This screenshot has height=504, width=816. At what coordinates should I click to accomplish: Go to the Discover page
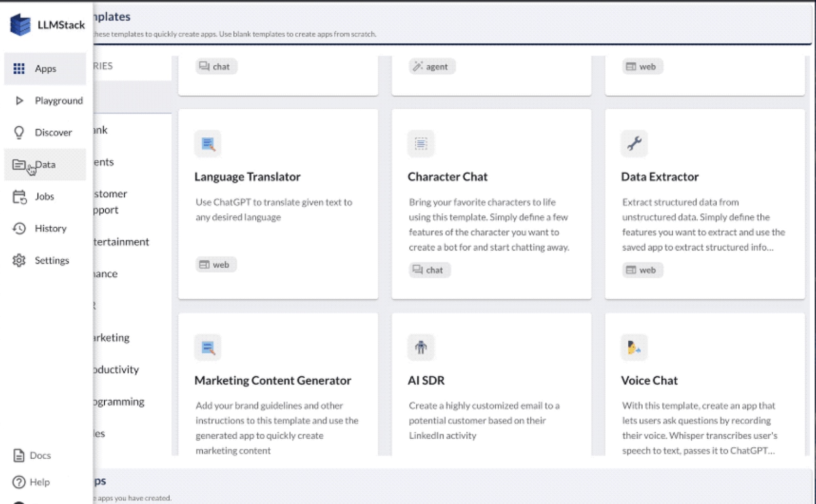point(45,132)
